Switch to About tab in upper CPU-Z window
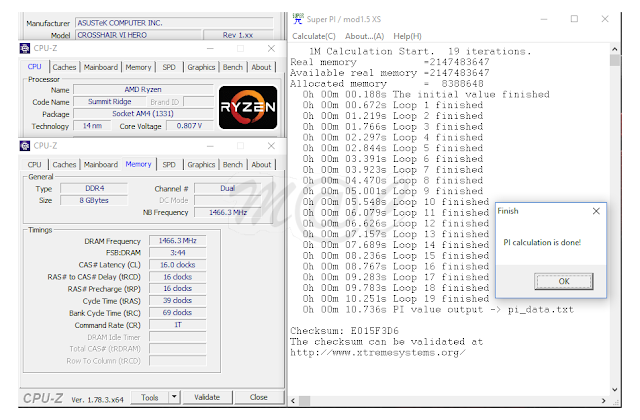The width and height of the screenshot is (640, 420). tap(261, 67)
